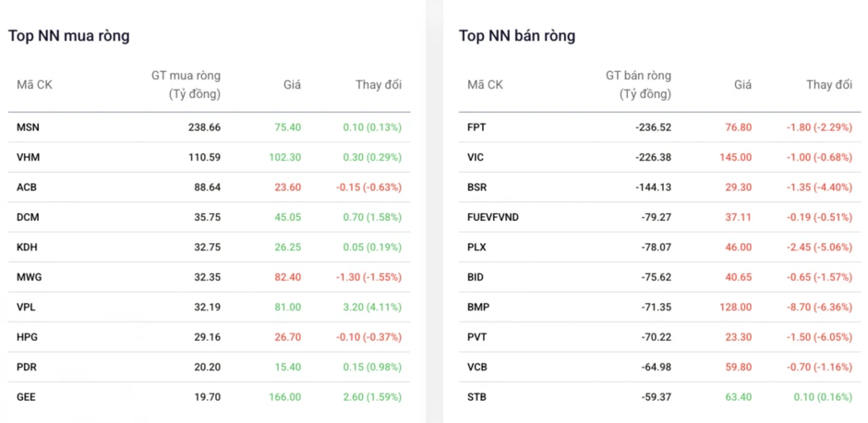Screen dimensions: 868x423
Task: Click VCB net sell value -64.98
Action: pyautogui.click(x=656, y=367)
